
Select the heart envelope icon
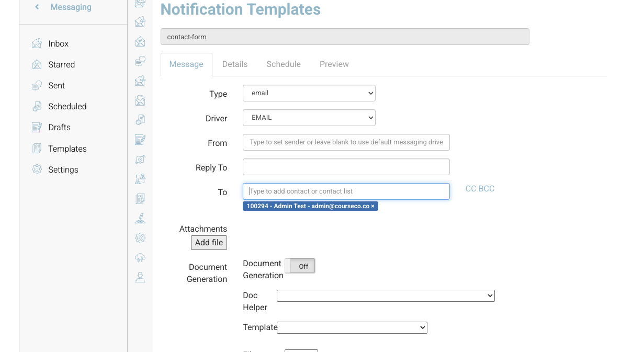tap(140, 100)
